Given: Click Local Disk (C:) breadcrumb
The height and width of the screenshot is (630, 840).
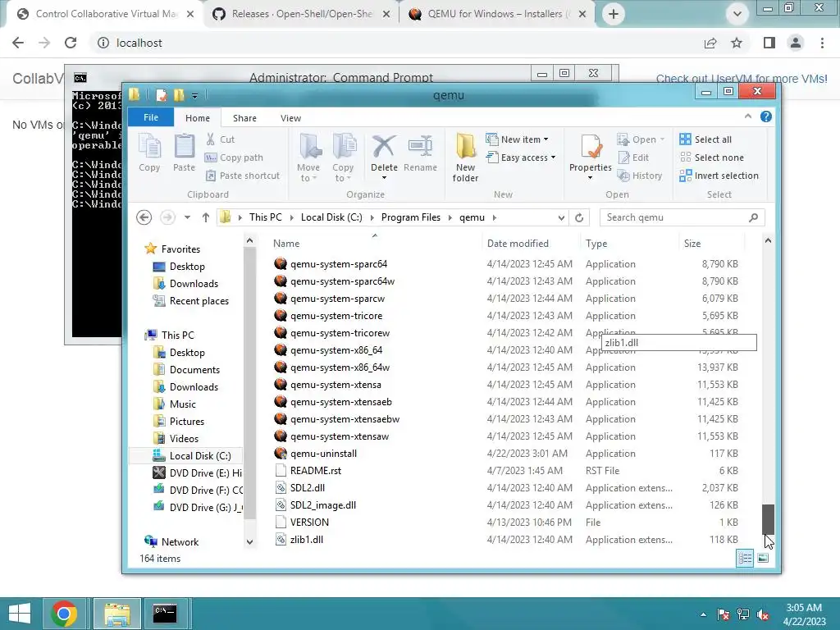Looking at the screenshot, I should [331, 217].
